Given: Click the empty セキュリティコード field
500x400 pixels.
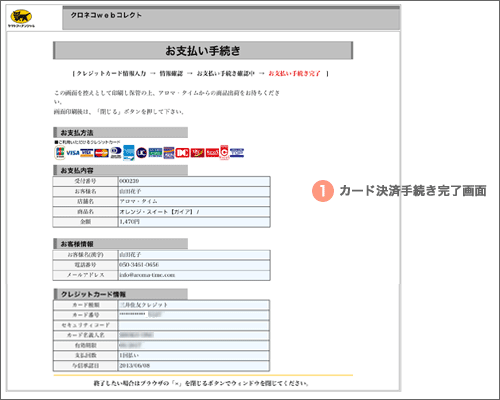Looking at the screenshot, I should click(194, 325).
